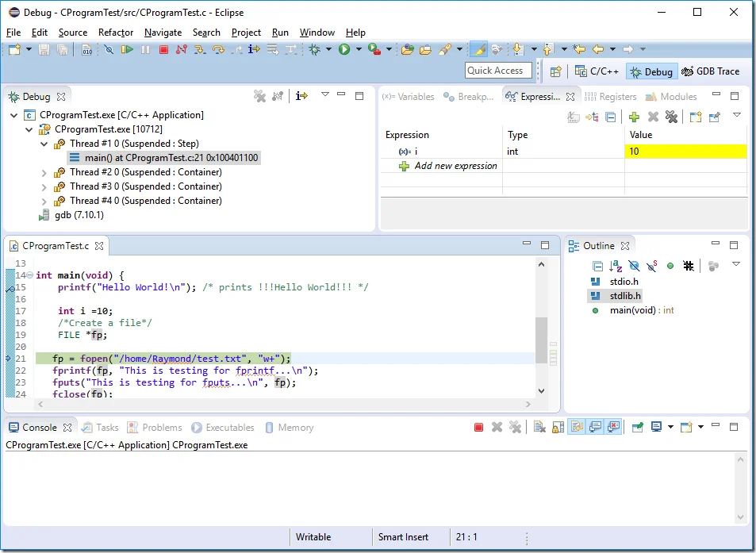
Task: Terminate the debug session (red square)
Action: pyautogui.click(x=165, y=48)
